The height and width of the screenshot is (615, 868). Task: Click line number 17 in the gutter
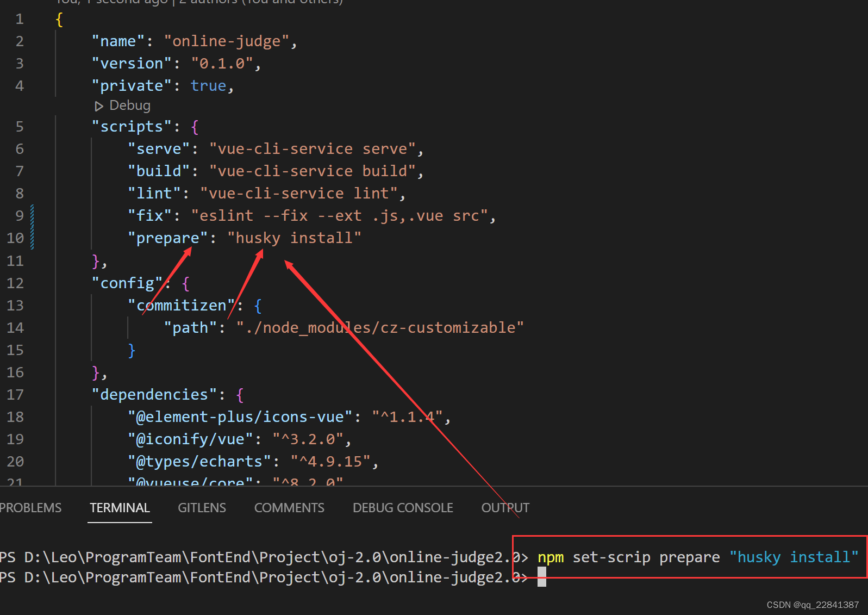click(15, 395)
